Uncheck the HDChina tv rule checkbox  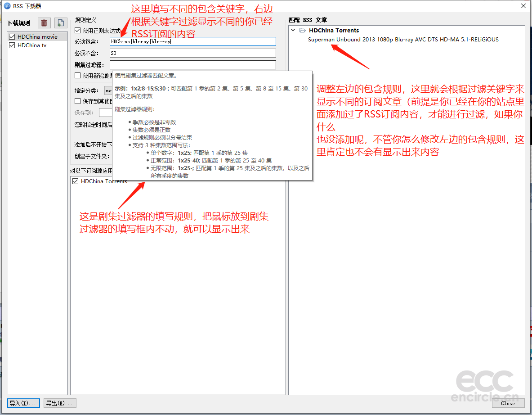[x=12, y=45]
